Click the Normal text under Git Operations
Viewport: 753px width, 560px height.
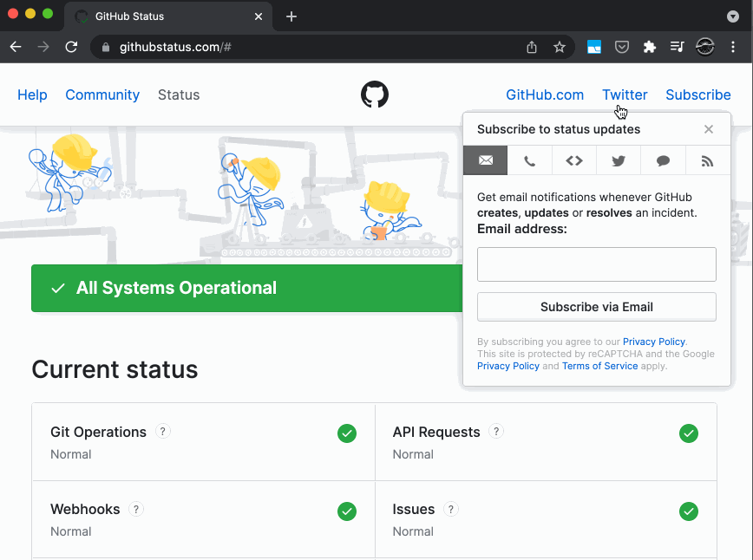(71, 454)
